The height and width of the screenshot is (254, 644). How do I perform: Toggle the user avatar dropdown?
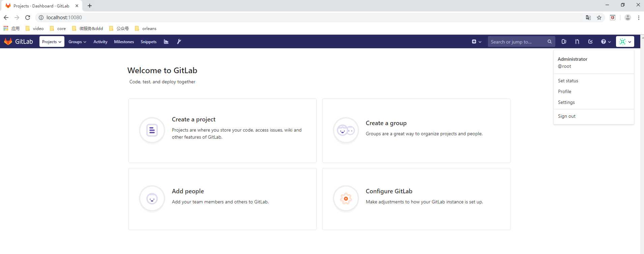pos(625,41)
